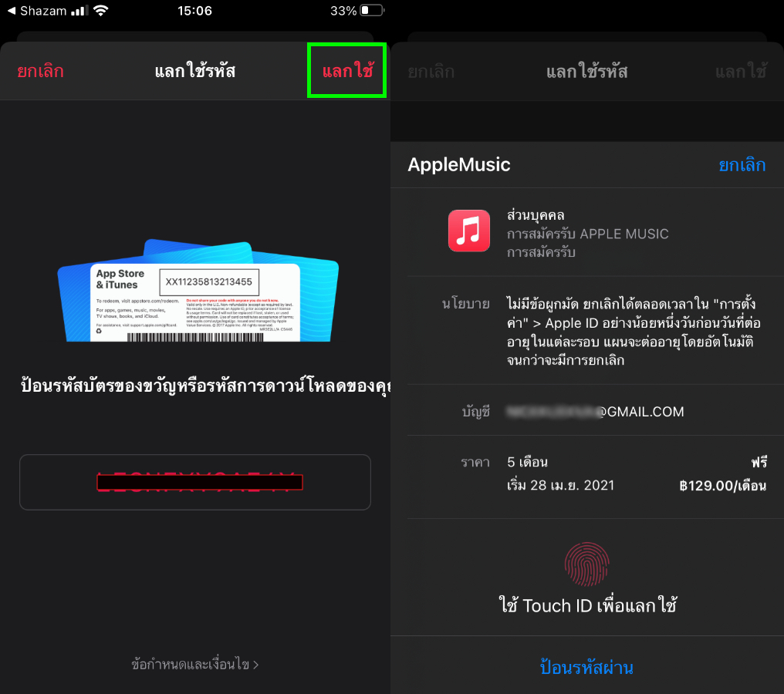Choose ป้อนรหัสผ่าน to enter password
The image size is (784, 694).
pos(586,667)
